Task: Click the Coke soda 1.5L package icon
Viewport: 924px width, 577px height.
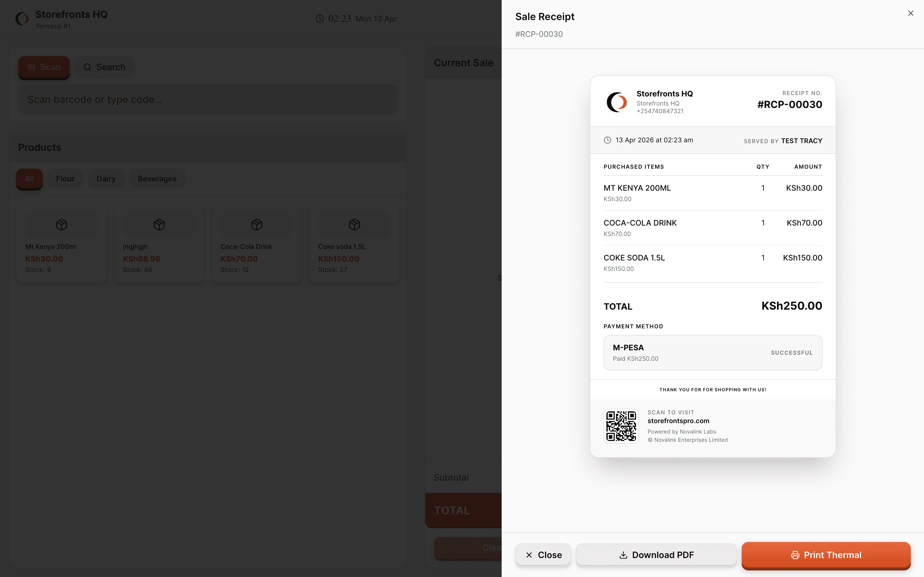Action: coord(354,224)
